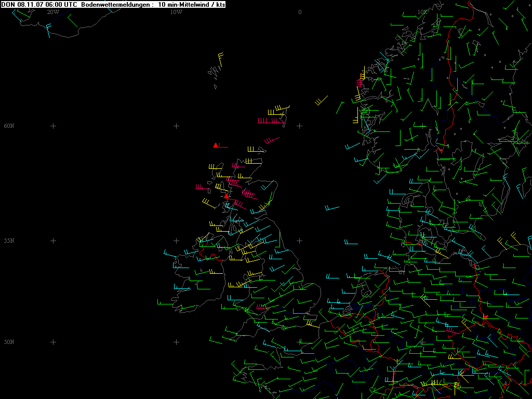Select the 50N latitude label
The image size is (532, 399).
tap(9, 342)
